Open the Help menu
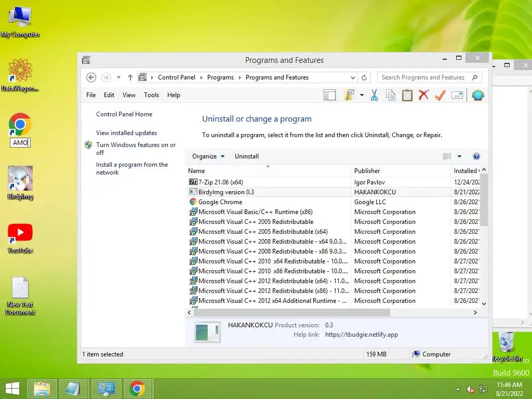 (x=174, y=95)
